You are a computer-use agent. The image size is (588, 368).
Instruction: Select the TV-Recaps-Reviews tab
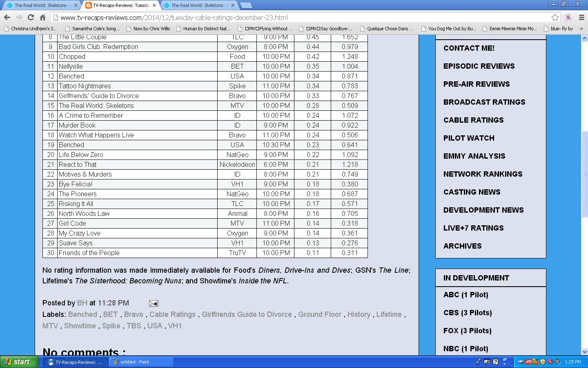pos(119,5)
